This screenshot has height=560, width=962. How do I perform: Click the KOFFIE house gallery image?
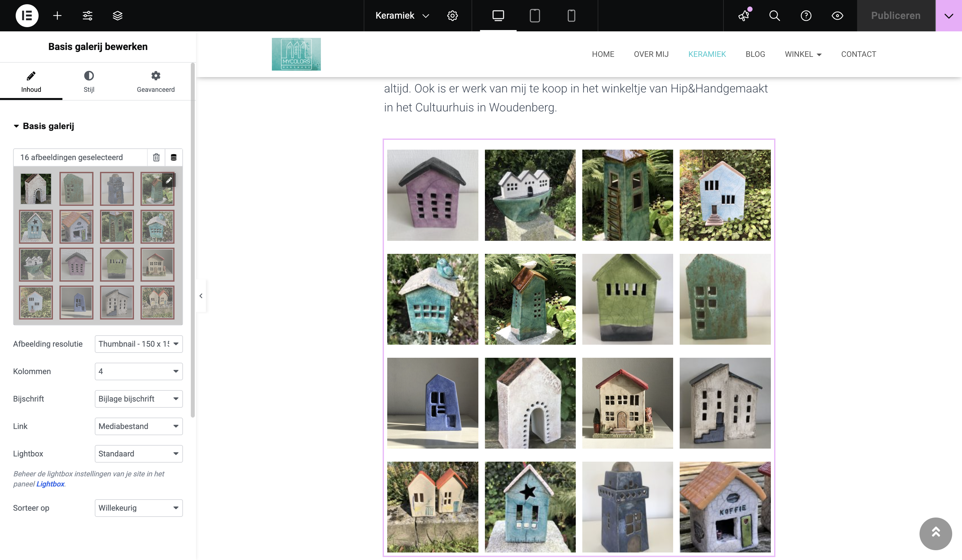click(x=725, y=507)
